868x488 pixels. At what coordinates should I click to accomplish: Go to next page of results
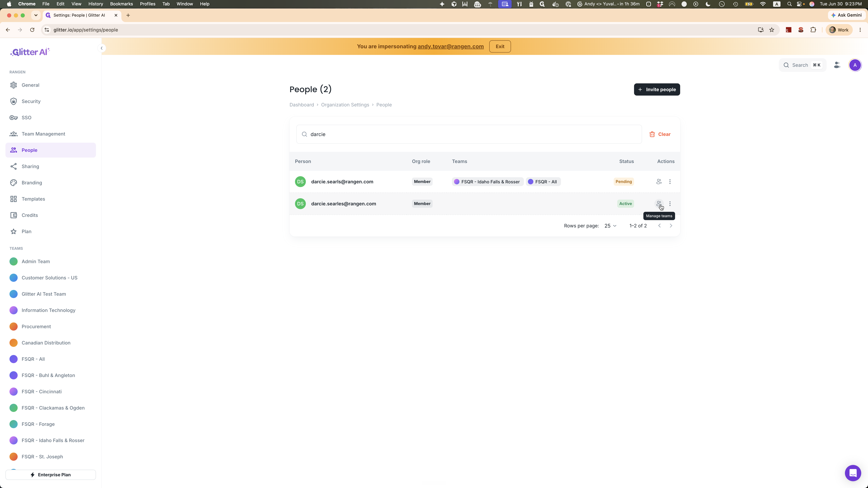pyautogui.click(x=671, y=226)
